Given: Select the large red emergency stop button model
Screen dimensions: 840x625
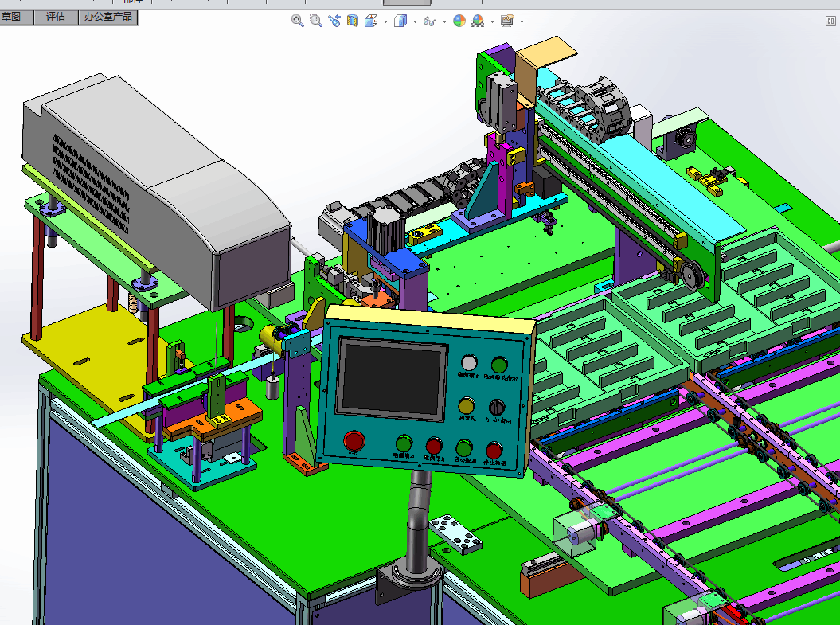Looking at the screenshot, I should point(354,441).
